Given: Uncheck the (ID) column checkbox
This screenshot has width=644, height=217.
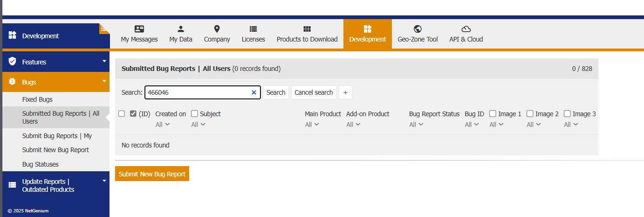Looking at the screenshot, I should [133, 113].
